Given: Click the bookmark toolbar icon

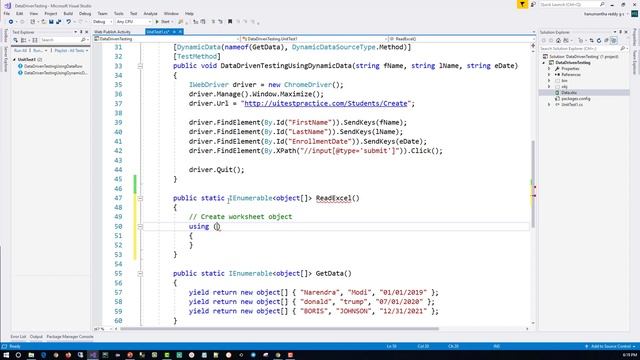Looking at the screenshot, I should pyautogui.click(x=230, y=22).
